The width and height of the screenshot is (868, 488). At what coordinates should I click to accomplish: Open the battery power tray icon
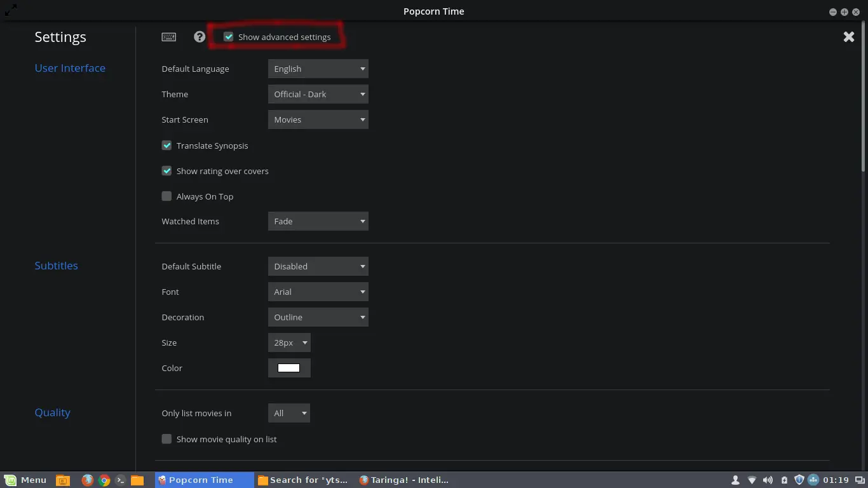click(784, 480)
